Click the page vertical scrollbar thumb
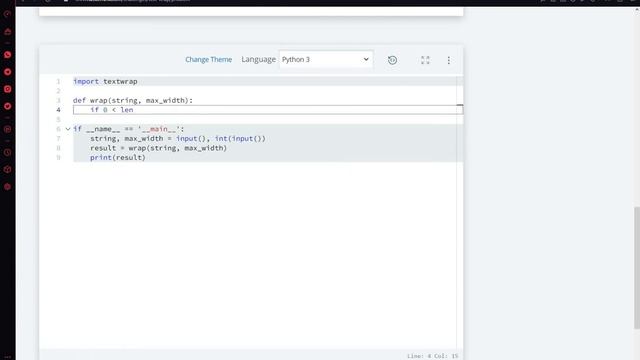Viewport: 640px width, 360px height. point(637,268)
